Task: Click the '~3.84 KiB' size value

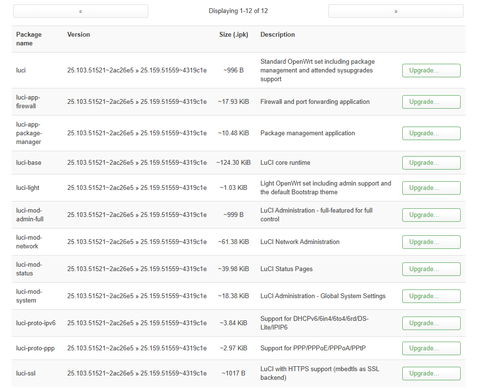Action: 233,323
